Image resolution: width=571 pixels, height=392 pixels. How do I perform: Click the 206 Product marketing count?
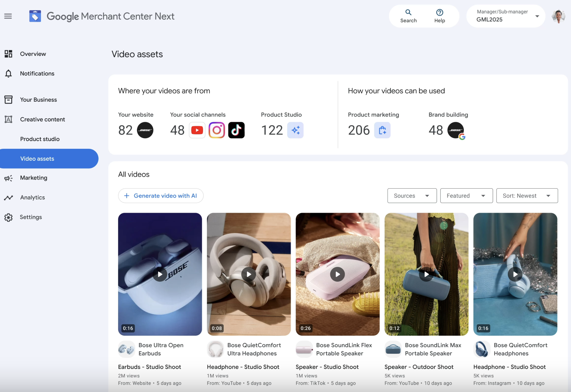coord(359,130)
